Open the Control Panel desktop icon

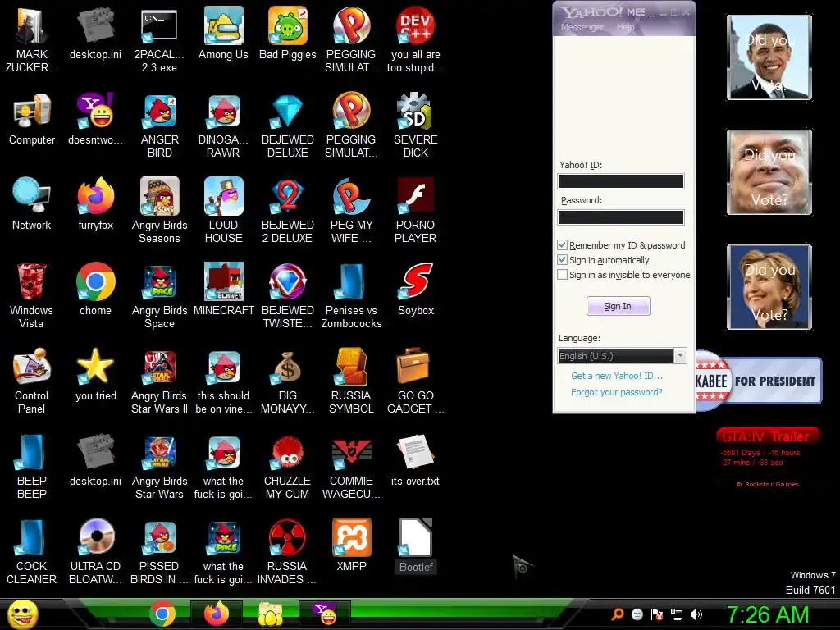pyautogui.click(x=32, y=381)
